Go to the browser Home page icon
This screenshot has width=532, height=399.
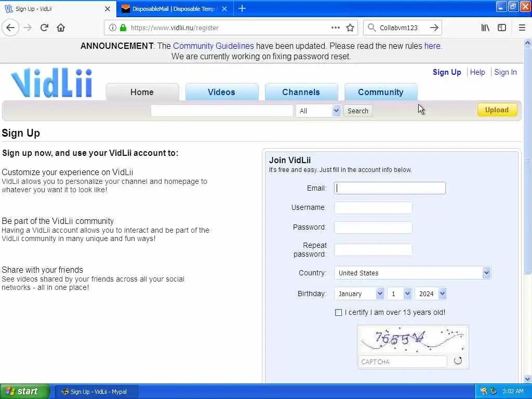(61, 28)
